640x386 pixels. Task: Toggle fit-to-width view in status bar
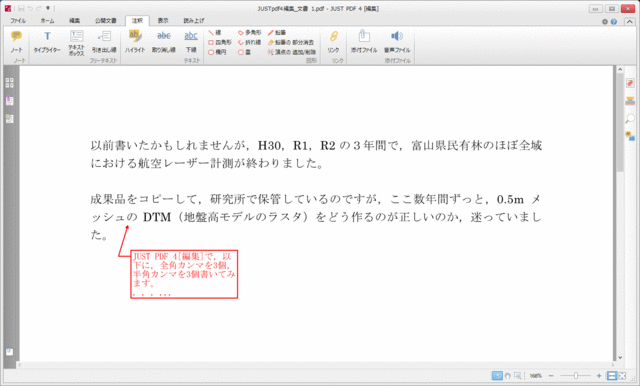point(611,376)
